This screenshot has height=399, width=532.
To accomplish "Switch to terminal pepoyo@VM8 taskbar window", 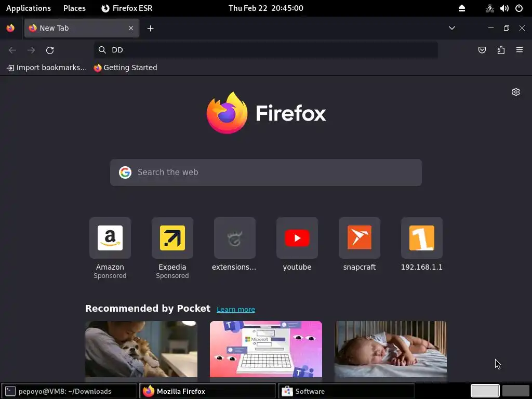I will 69,391.
